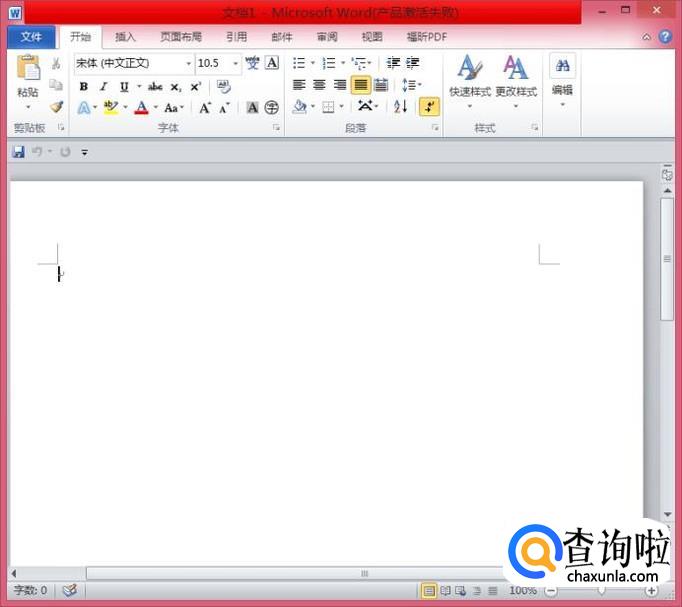Click the Grow Font icon
This screenshot has width=682, height=607.
pos(205,108)
